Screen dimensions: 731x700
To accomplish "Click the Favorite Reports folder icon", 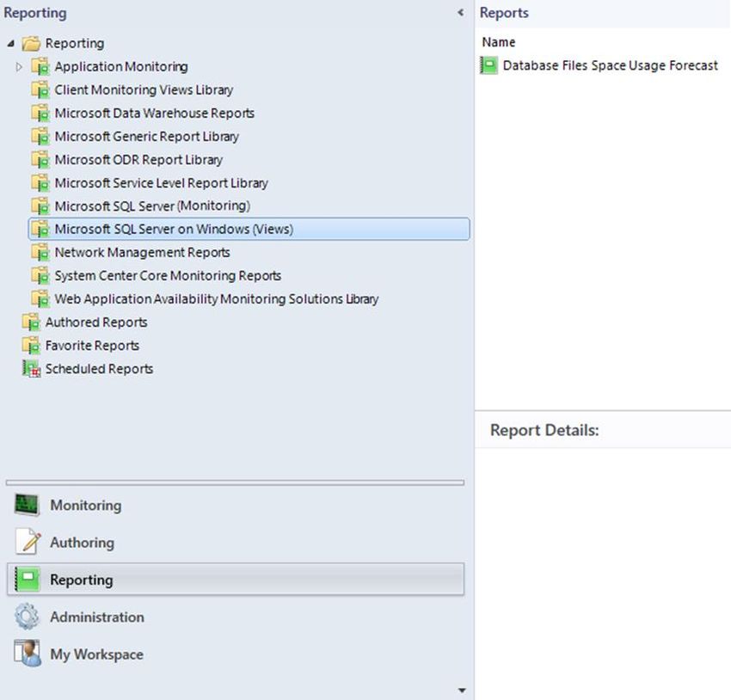I will coord(31,346).
